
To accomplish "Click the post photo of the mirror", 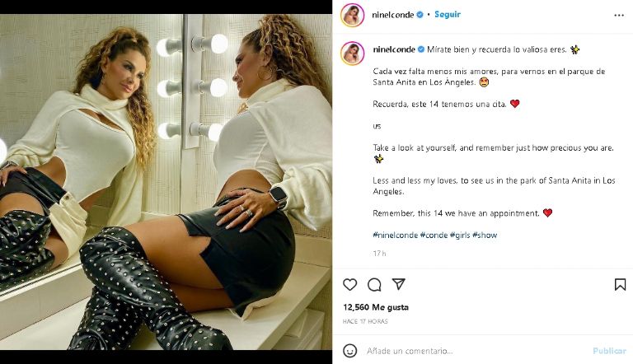I will tap(166, 181).
